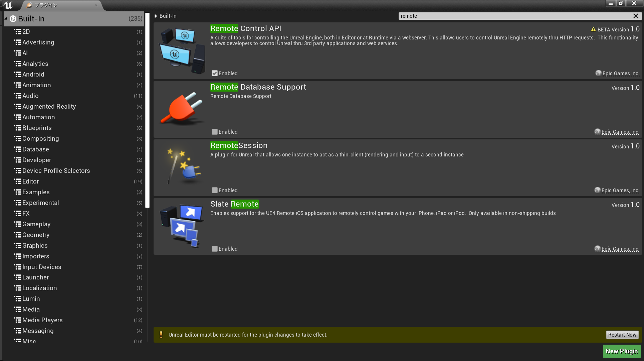The width and height of the screenshot is (644, 361).
Task: Disable the Remote Control API plugin
Action: (215, 73)
